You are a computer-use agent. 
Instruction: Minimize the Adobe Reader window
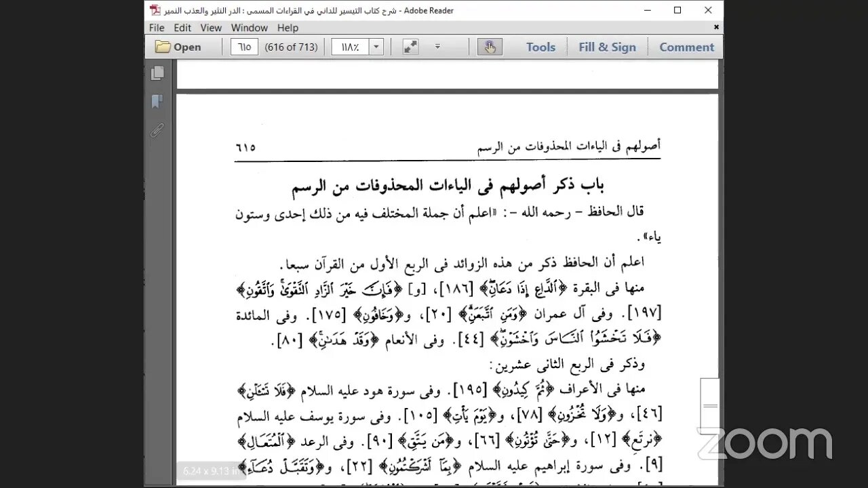tap(646, 10)
